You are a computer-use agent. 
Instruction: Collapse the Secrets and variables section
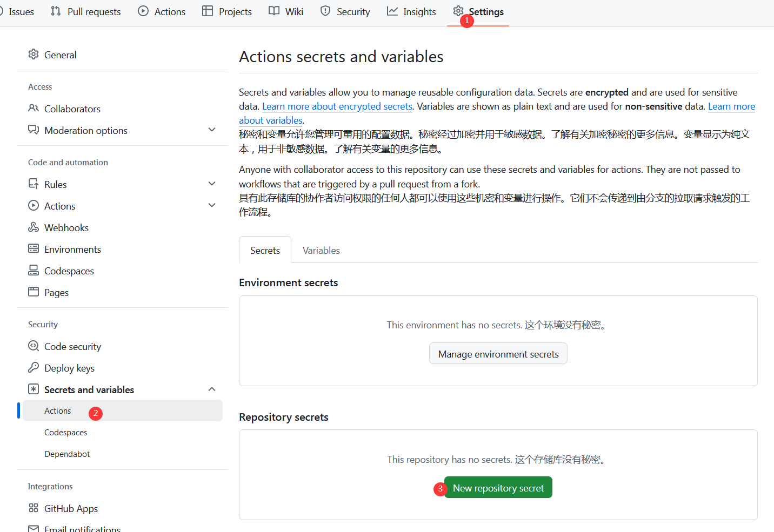click(212, 389)
